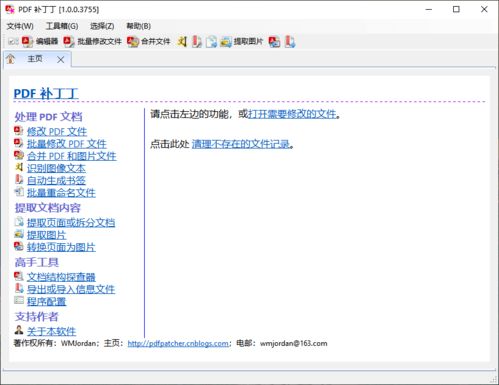Click the extract pages toolbar icon
Viewport: 499px width, 385px height.
click(211, 41)
